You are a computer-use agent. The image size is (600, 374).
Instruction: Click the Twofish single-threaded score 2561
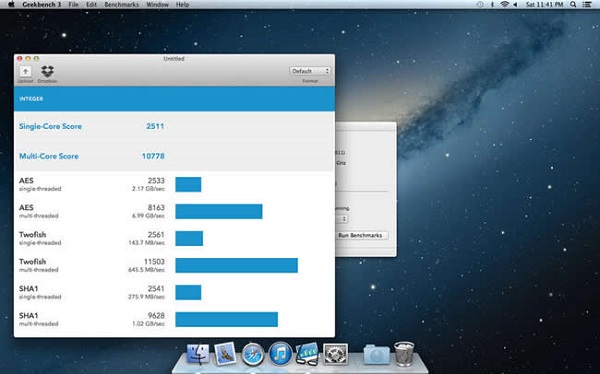[156, 234]
